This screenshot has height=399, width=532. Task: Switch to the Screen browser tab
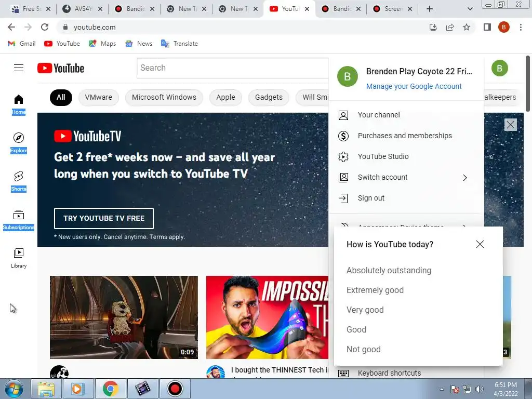(x=393, y=9)
